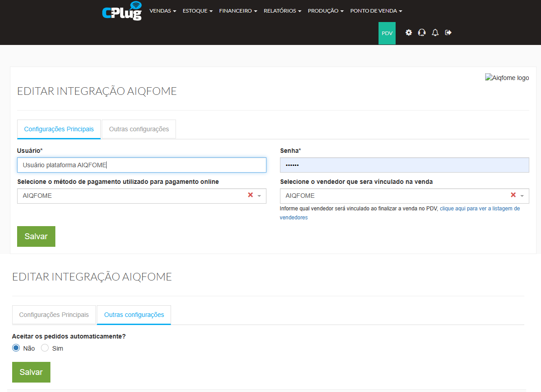This screenshot has width=541, height=392.
Task: Open support via the headset icon
Action: [x=422, y=32]
